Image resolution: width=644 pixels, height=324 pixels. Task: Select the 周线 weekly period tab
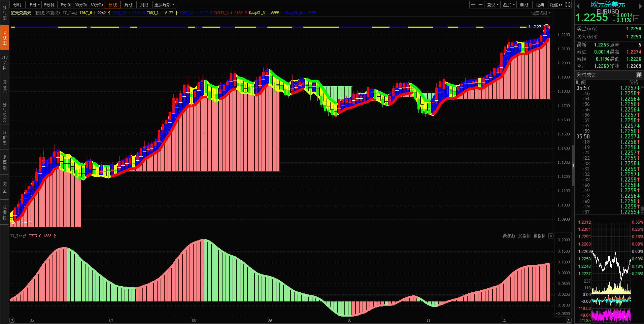click(128, 5)
